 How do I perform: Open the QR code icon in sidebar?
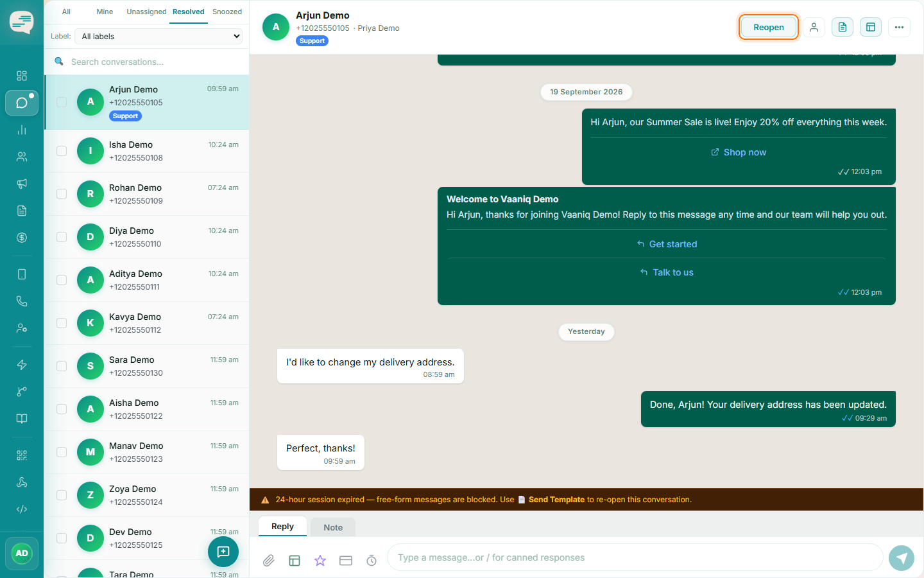pos(22,455)
